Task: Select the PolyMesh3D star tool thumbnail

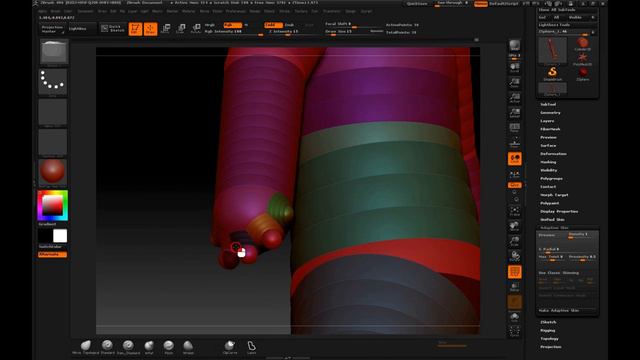Action: point(582,59)
